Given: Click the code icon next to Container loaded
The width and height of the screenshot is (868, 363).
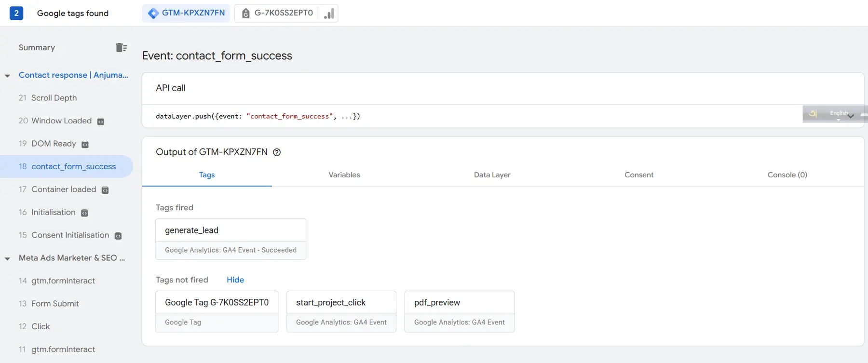Looking at the screenshot, I should pos(105,190).
